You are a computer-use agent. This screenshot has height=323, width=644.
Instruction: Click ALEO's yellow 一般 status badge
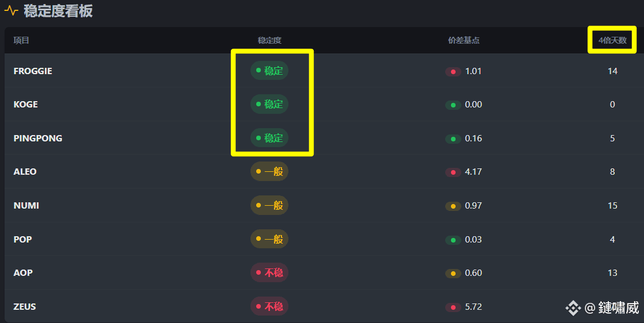269,171
